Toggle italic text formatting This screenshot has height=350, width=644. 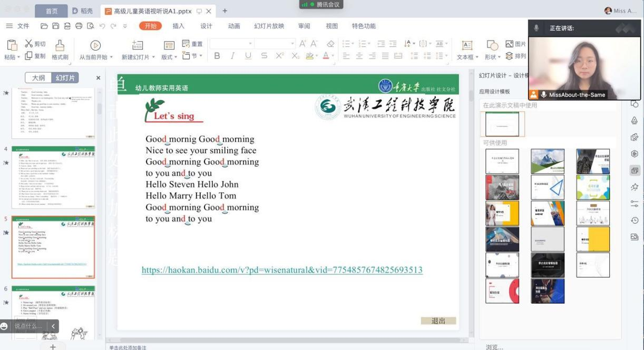point(232,56)
